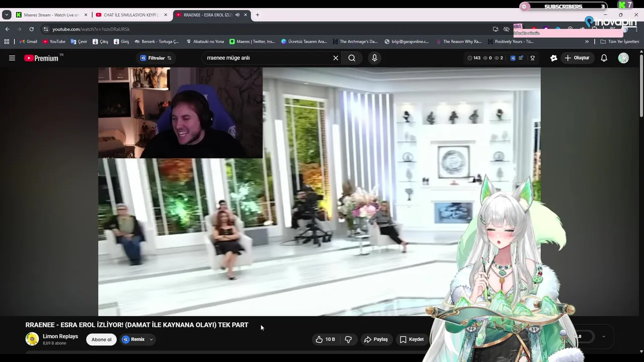The height and width of the screenshot is (362, 644).
Task: Reload the current page
Action: (x=31, y=29)
